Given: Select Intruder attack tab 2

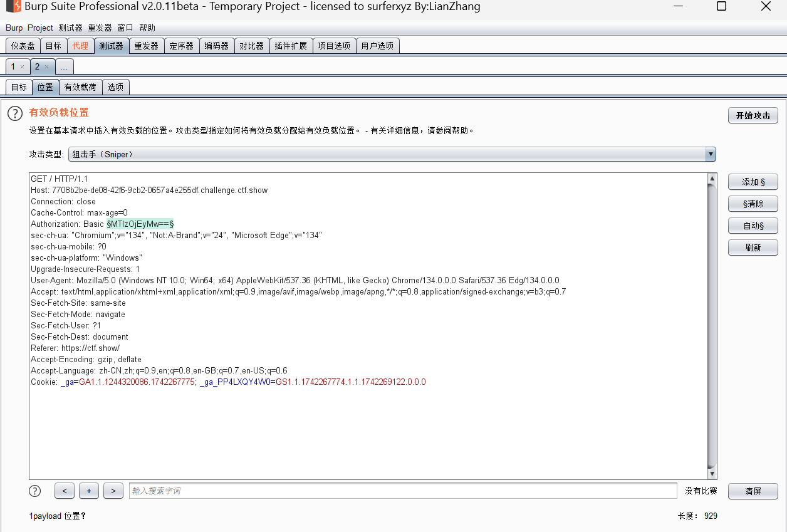Looking at the screenshot, I should point(37,66).
